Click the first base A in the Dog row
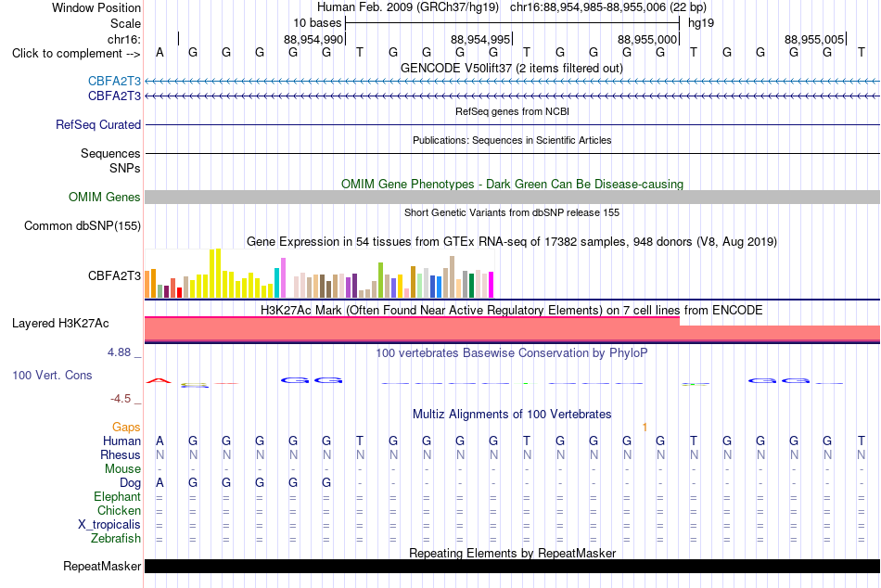This screenshot has width=881, height=588. tap(160, 483)
